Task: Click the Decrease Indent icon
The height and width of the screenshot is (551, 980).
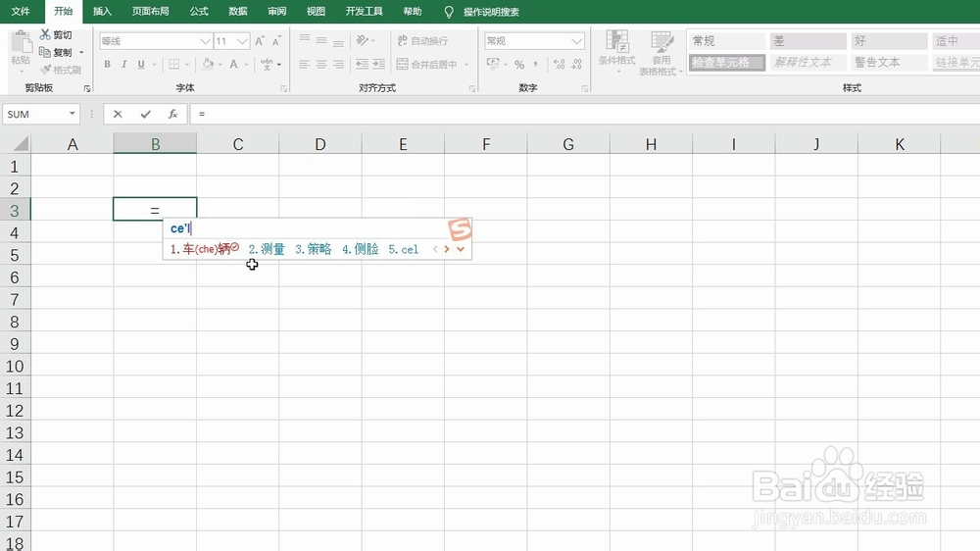Action: pos(362,64)
